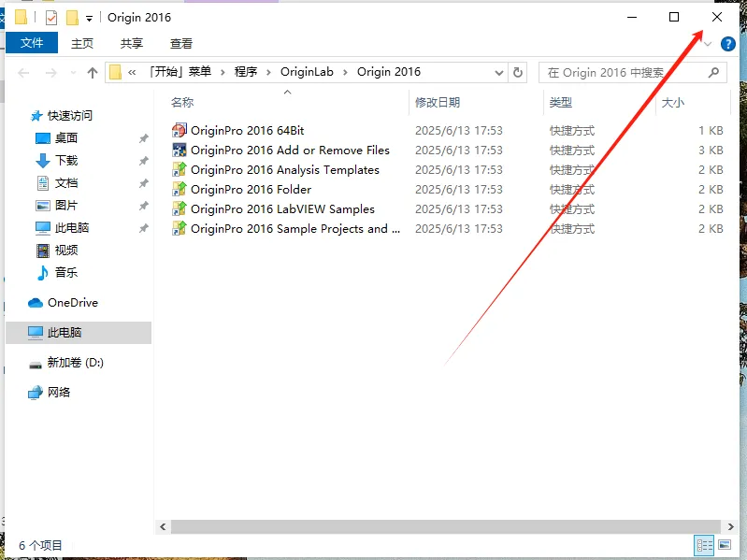Image resolution: width=747 pixels, height=560 pixels.
Task: Expand chevron after 程序 breadcrumb
Action: coord(268,72)
